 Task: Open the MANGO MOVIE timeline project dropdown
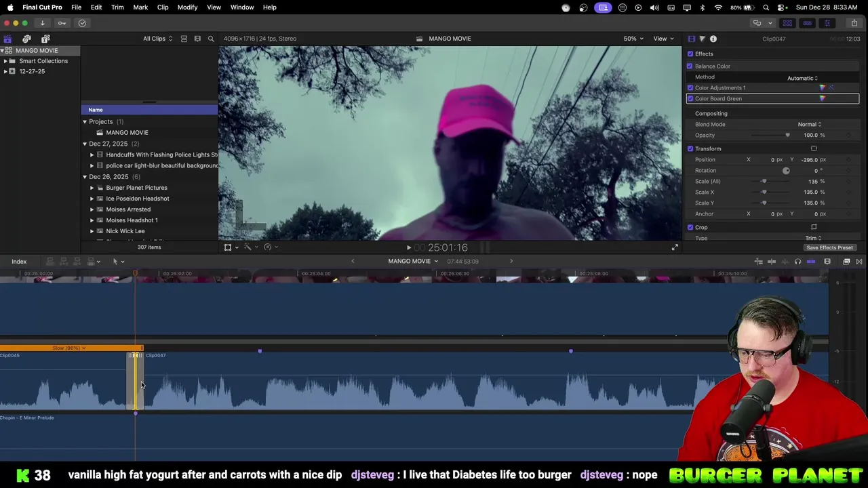[412, 262]
